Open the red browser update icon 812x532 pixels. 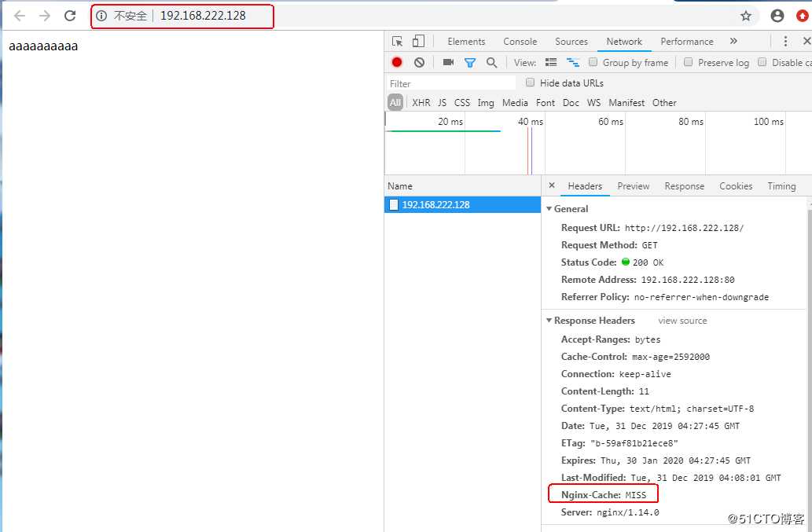(802, 16)
